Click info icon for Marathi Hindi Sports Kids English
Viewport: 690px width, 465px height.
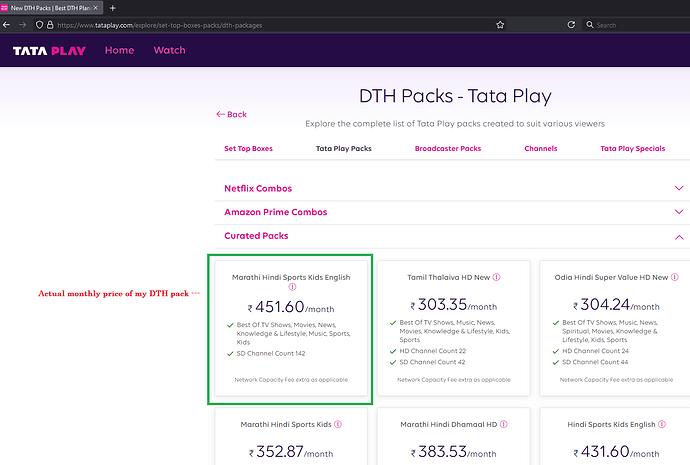click(293, 287)
